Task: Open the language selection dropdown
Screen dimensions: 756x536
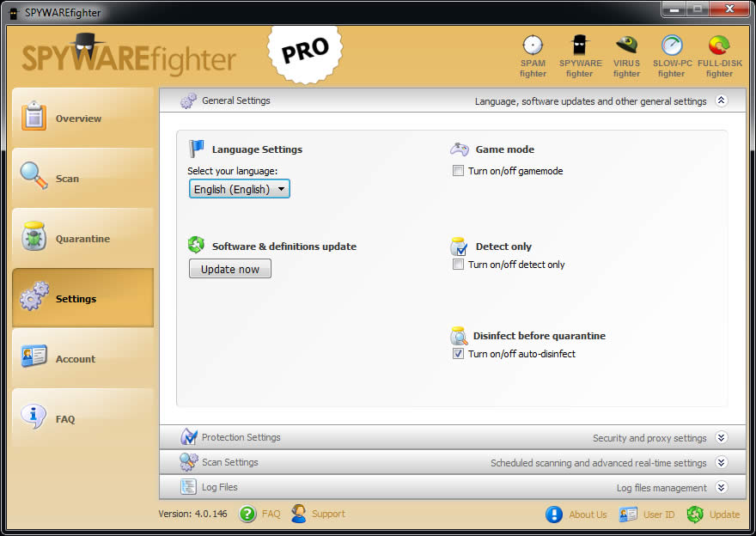Action: 239,189
